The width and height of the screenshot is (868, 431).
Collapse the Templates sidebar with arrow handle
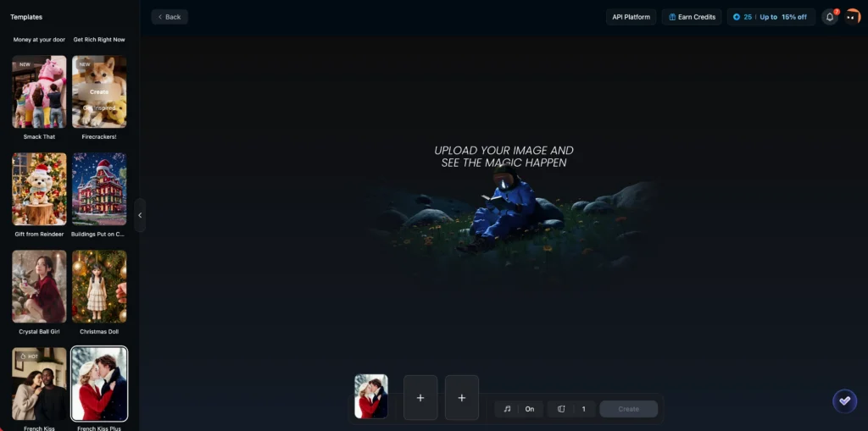point(140,215)
